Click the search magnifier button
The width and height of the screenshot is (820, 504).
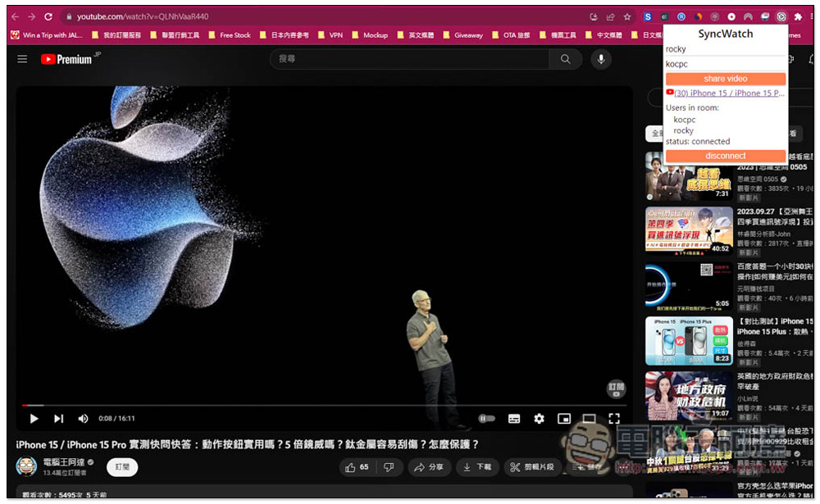(565, 59)
